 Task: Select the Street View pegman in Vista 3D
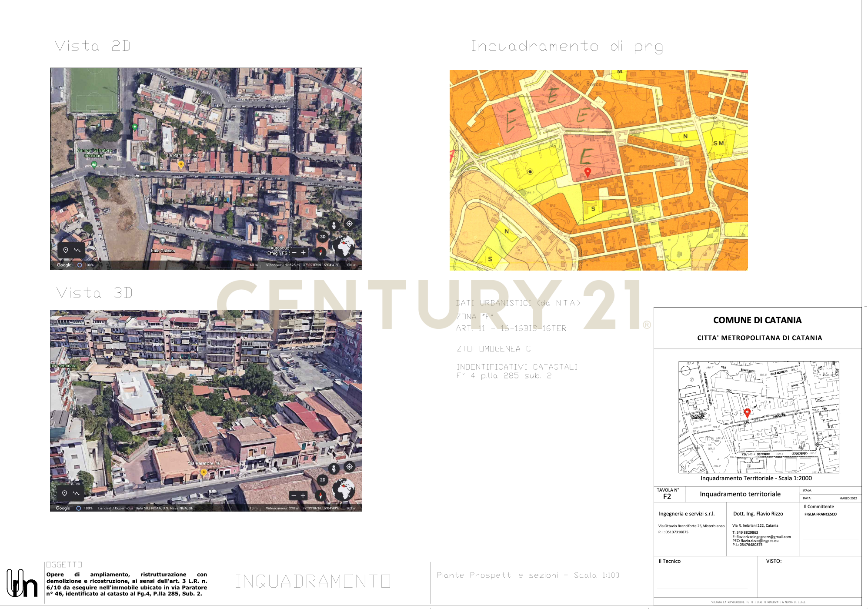tap(334, 468)
